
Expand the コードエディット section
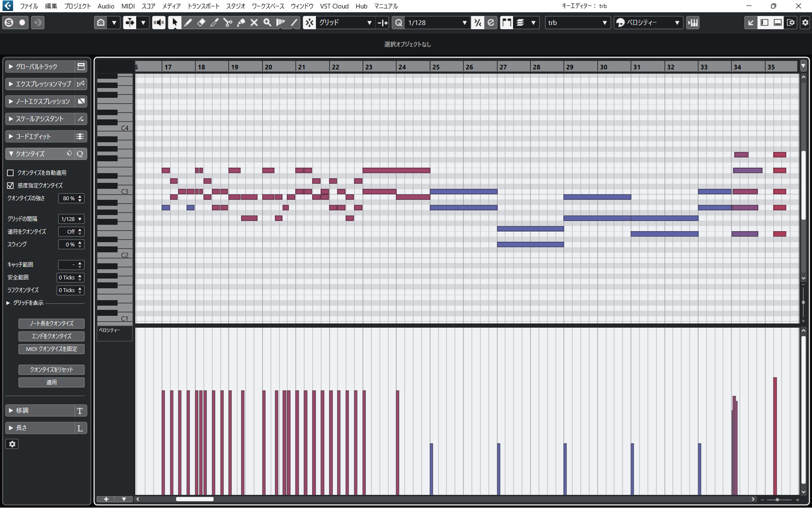point(11,136)
